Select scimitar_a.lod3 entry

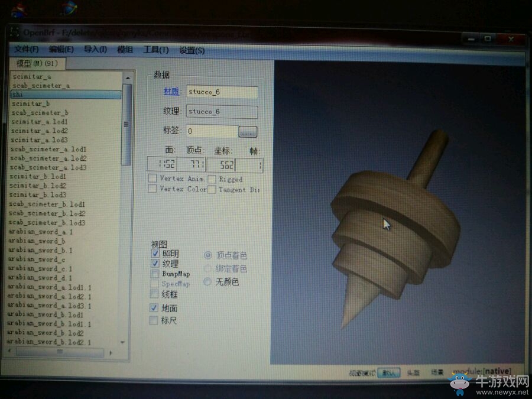tap(39, 140)
